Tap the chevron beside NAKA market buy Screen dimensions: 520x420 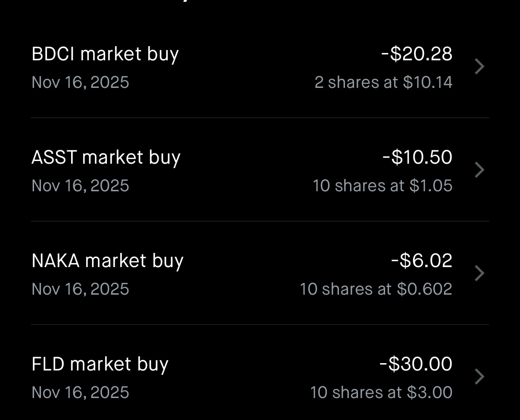pos(479,274)
